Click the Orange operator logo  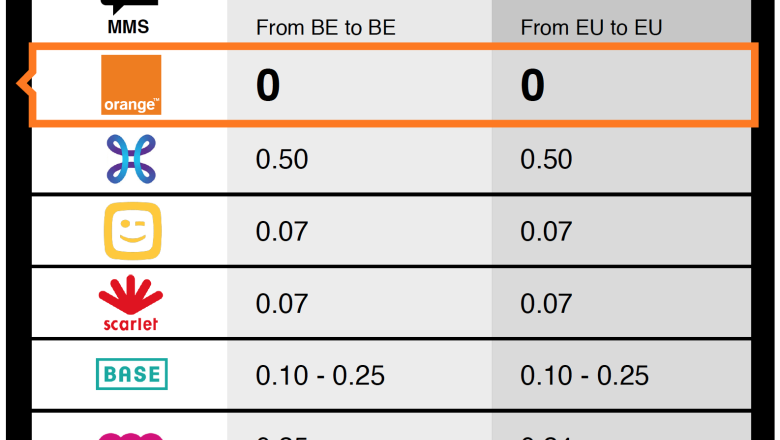point(131,85)
